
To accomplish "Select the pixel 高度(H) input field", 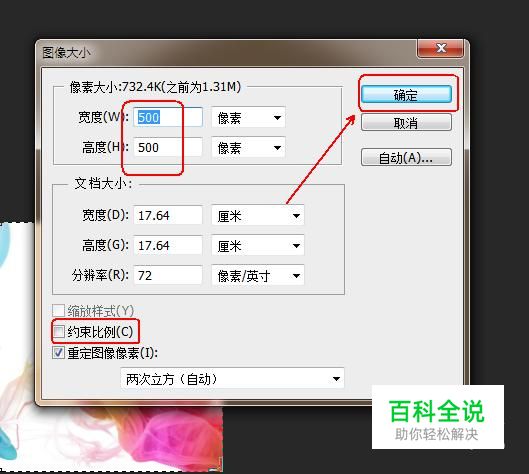I will click(168, 147).
